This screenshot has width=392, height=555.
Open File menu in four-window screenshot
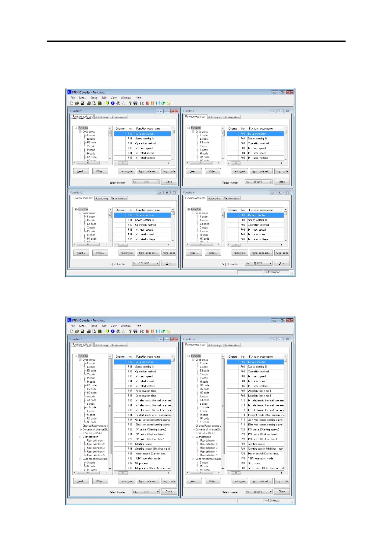(x=73, y=98)
